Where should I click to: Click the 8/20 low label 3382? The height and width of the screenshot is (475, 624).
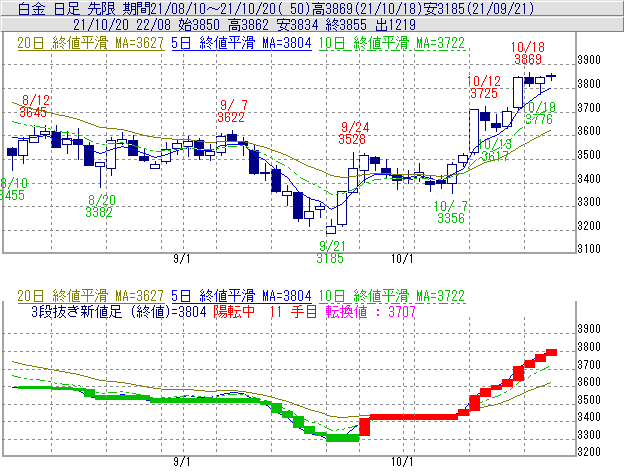pyautogui.click(x=99, y=212)
